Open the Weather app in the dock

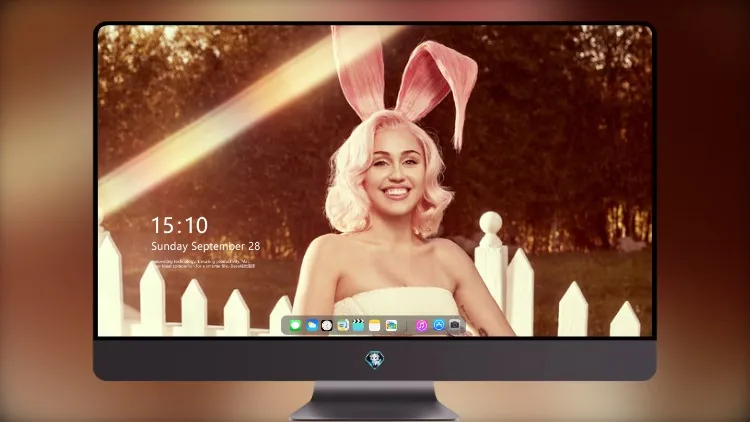pos(312,325)
